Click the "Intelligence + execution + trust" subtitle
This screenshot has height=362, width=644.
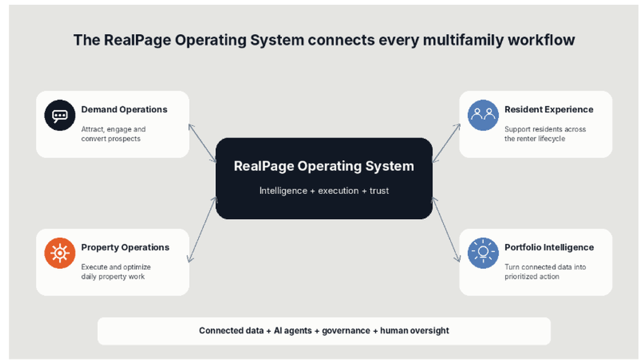click(x=324, y=191)
